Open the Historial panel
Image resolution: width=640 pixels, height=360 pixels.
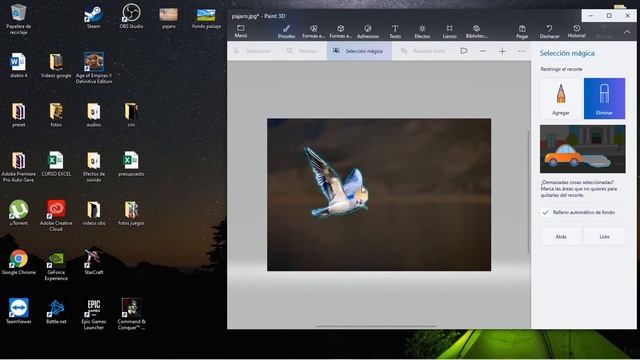click(576, 31)
